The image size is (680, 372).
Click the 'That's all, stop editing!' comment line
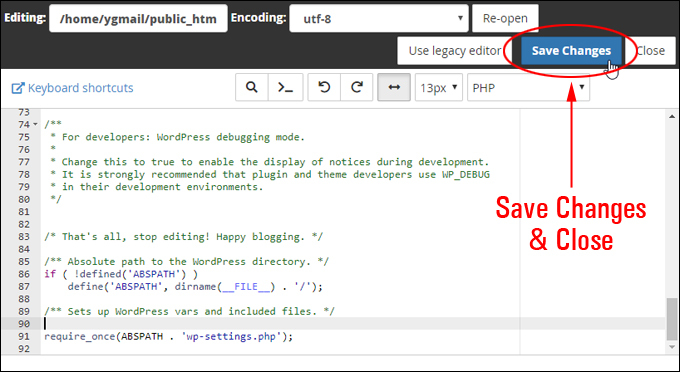click(183, 237)
